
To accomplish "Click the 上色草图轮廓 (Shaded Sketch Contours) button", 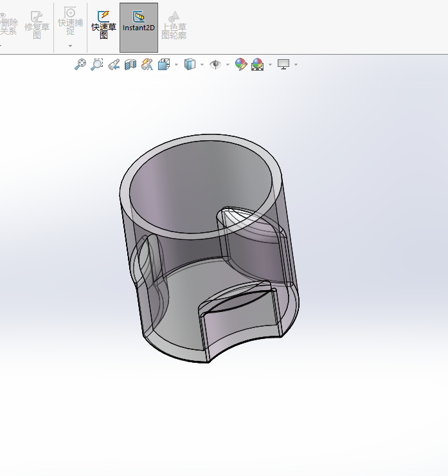I will coord(174,25).
